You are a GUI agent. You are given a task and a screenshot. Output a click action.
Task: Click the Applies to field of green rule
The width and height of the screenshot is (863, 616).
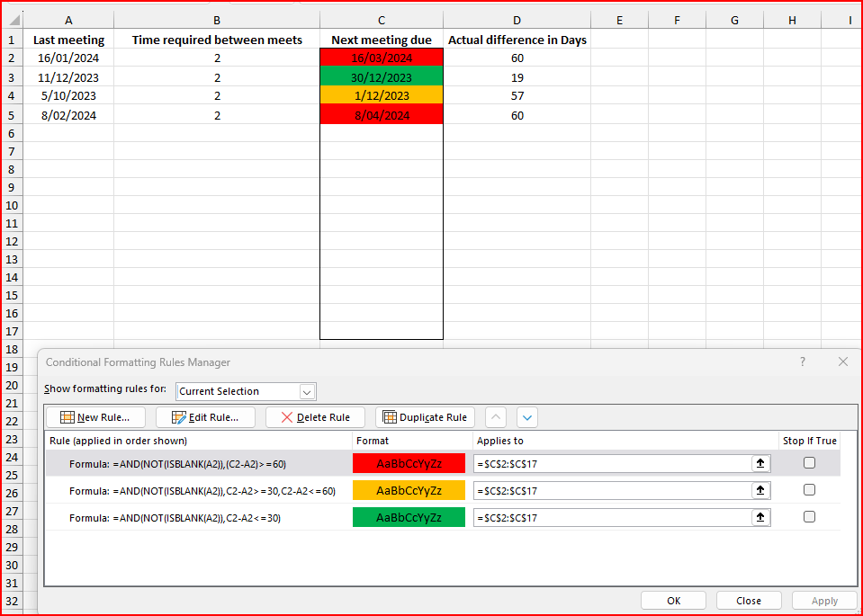[x=613, y=518]
